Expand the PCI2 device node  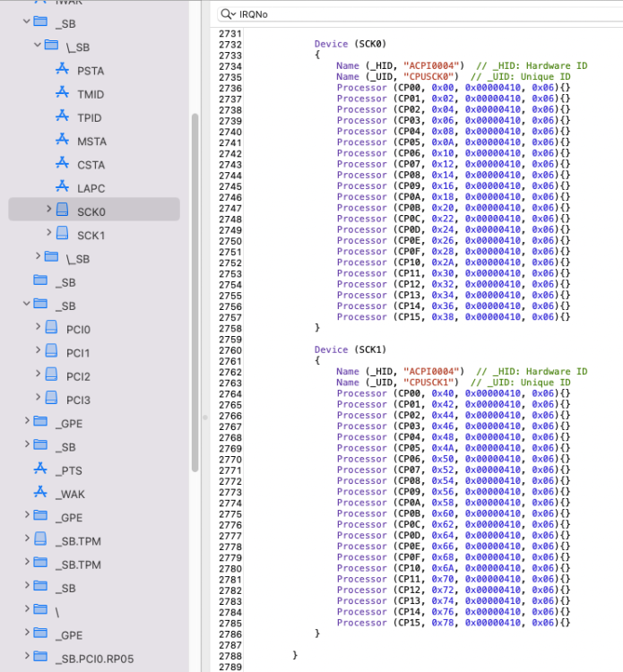(x=39, y=375)
